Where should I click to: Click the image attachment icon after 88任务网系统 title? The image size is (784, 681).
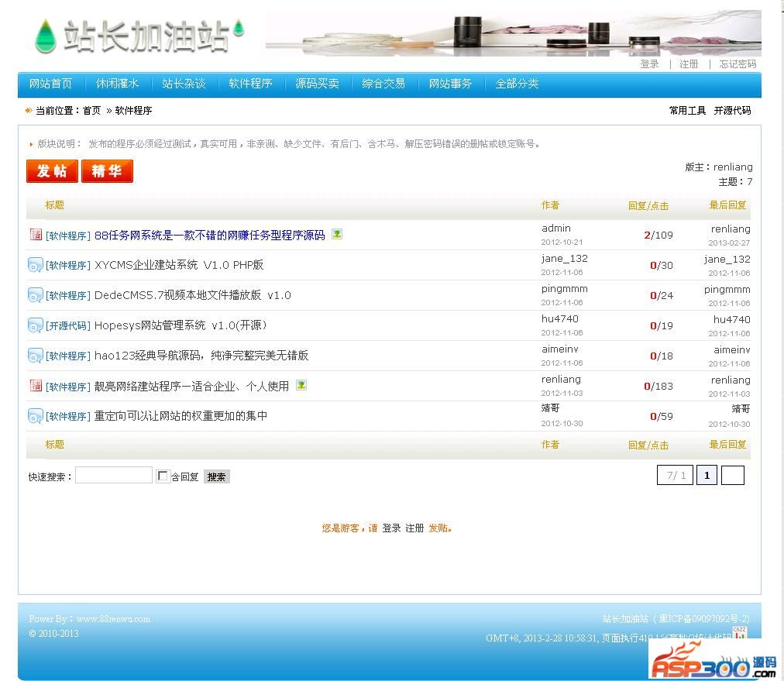point(337,234)
